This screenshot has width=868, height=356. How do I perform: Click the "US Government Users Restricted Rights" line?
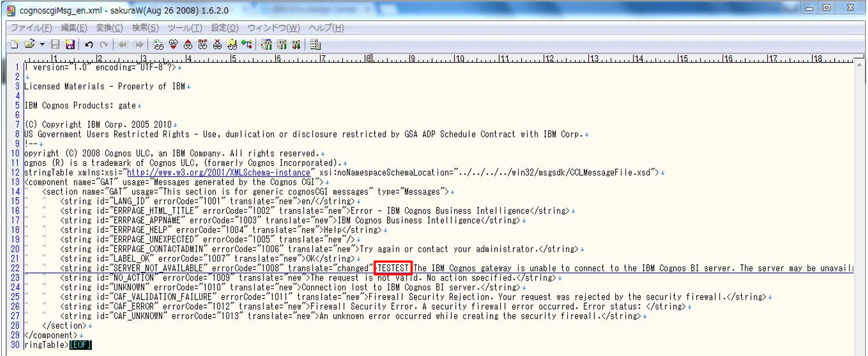(x=304, y=134)
